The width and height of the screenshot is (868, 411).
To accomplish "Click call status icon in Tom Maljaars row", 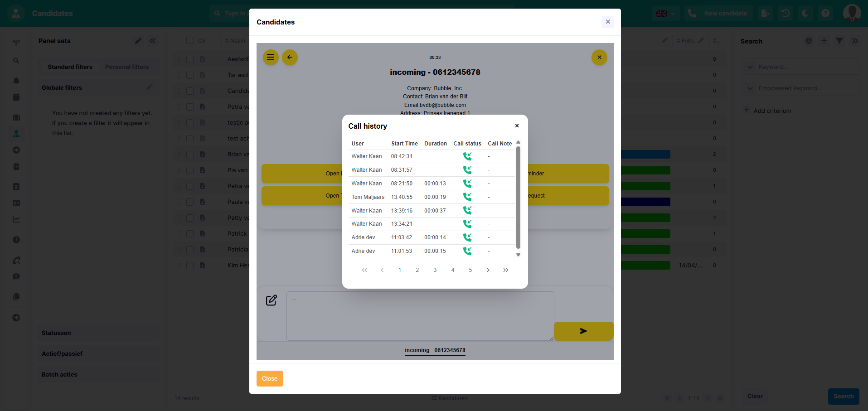I will point(467,197).
